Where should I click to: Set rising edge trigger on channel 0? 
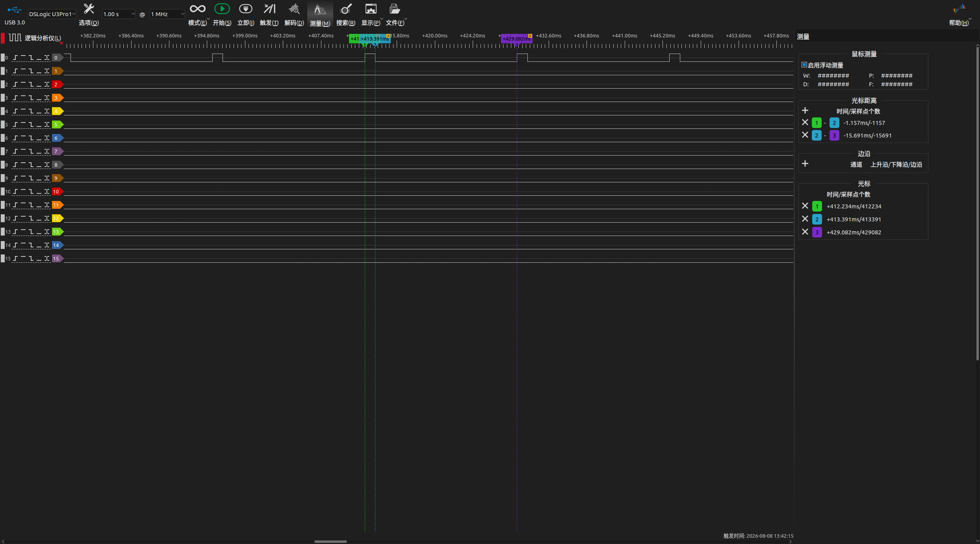coord(15,58)
